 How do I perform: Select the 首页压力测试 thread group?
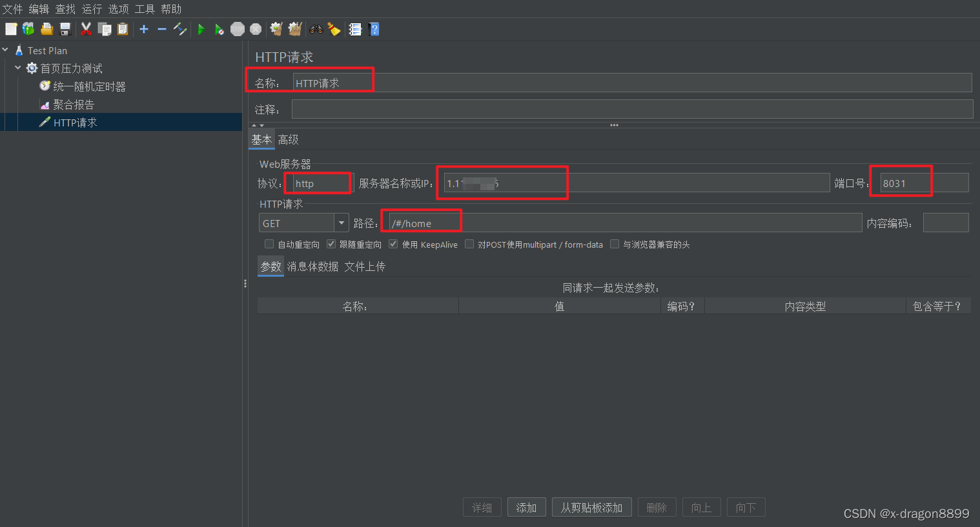point(71,68)
